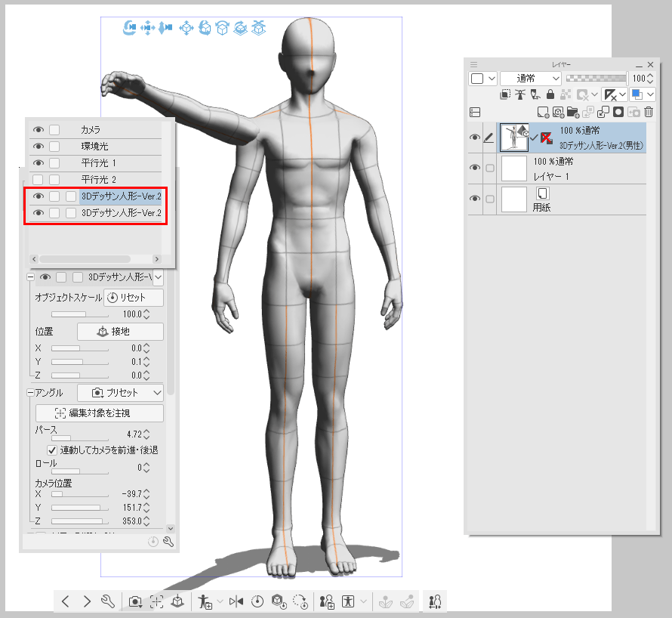672x618 pixels.
Task: Create a layer mask
Action: click(618, 113)
